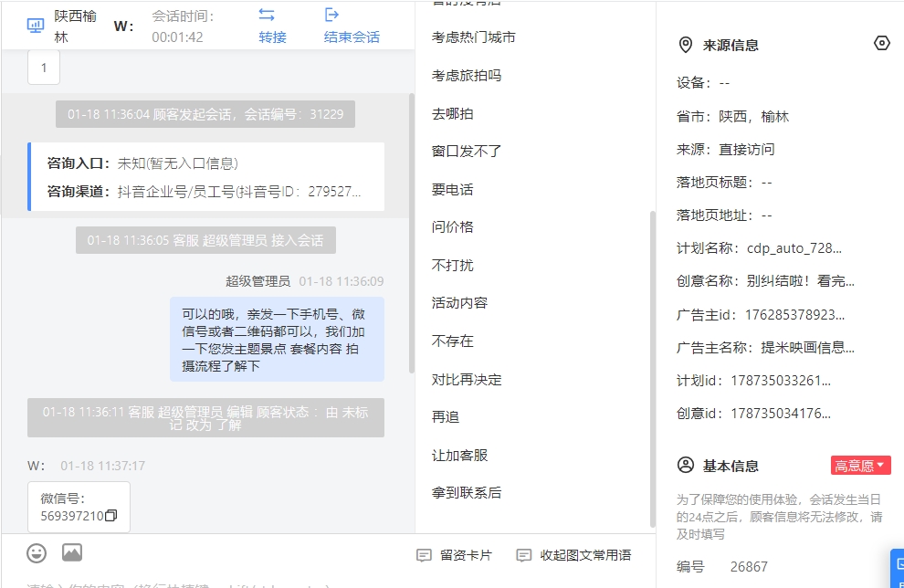Click the transfer (转接) arrows icon
This screenshot has height=588, width=904.
(267, 15)
